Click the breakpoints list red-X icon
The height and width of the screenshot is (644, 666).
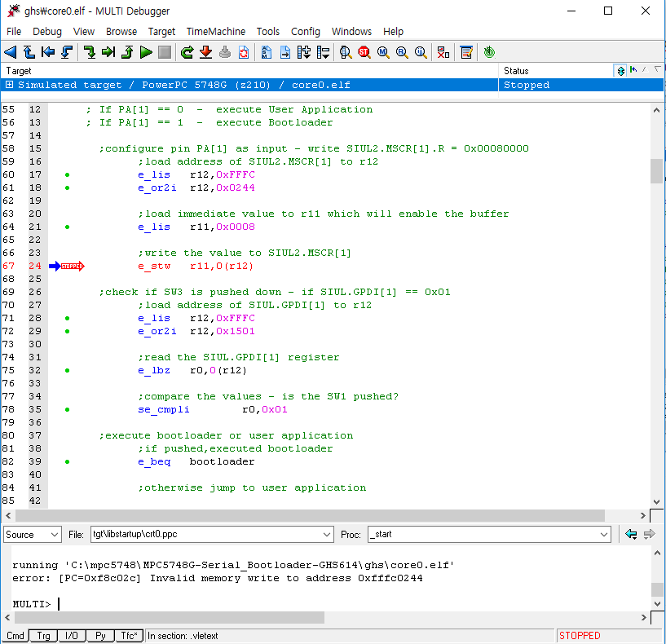pos(443,52)
